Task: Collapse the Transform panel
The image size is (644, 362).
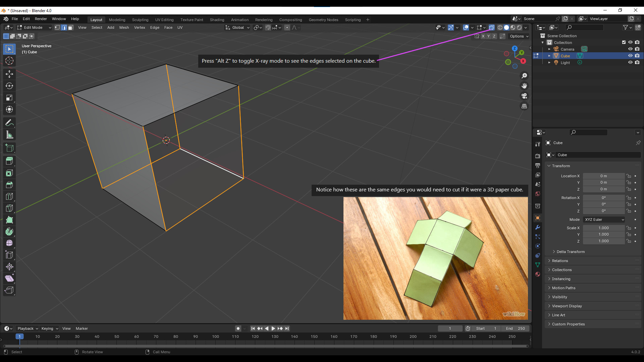Action: pos(561,166)
